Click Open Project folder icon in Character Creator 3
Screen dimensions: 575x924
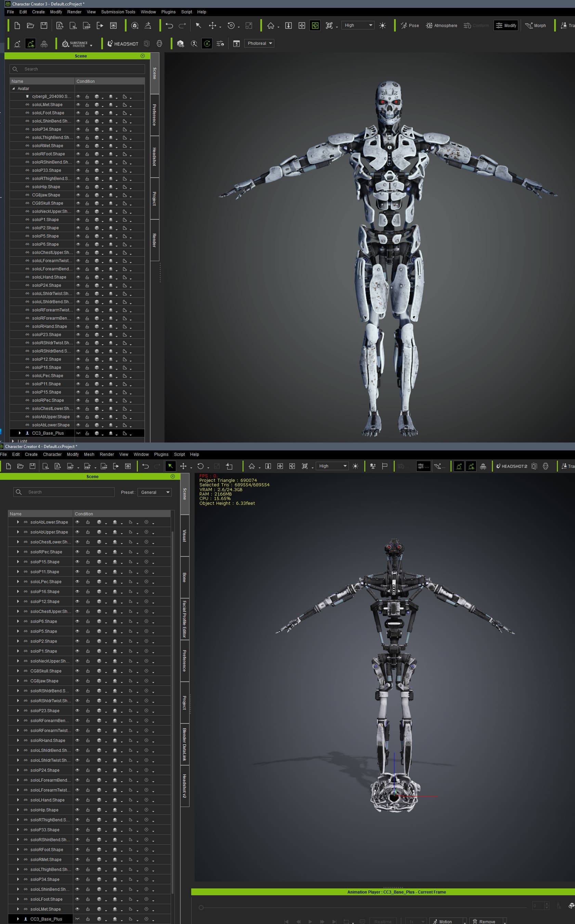pyautogui.click(x=30, y=25)
